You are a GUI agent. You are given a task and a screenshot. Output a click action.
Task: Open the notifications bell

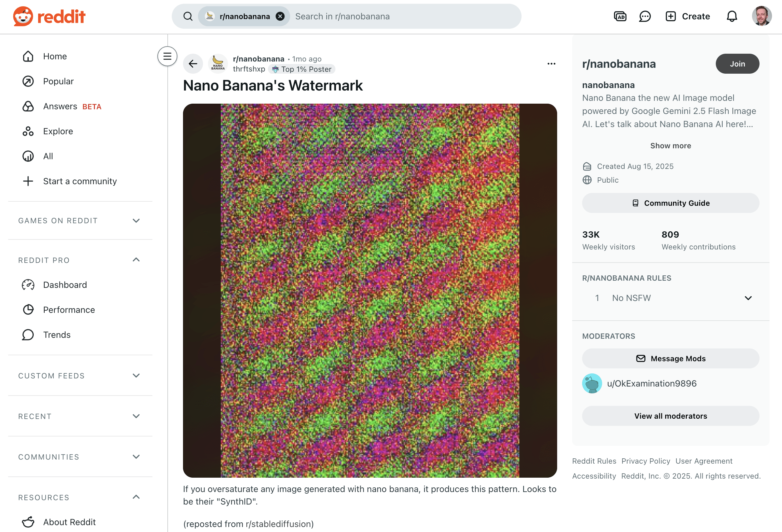point(731,16)
